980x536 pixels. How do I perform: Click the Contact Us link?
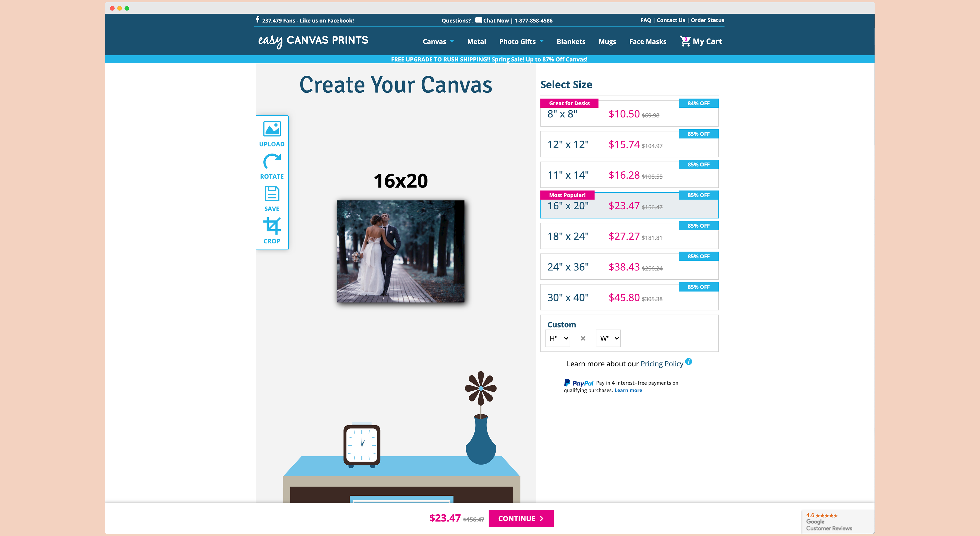pyautogui.click(x=670, y=20)
